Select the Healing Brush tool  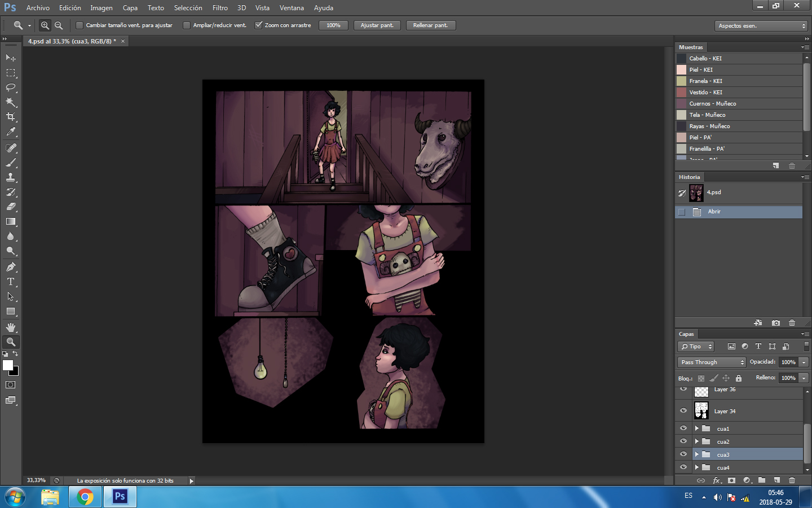tap(11, 148)
